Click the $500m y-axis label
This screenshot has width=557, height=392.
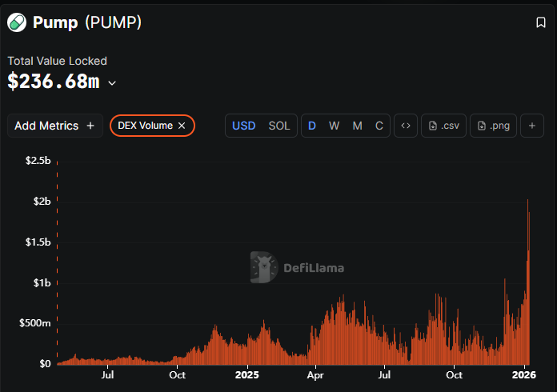[x=35, y=323]
